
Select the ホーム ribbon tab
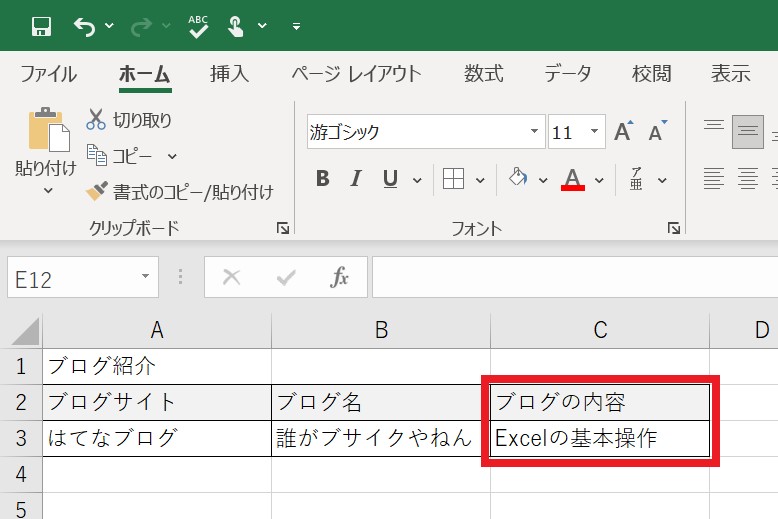click(145, 74)
